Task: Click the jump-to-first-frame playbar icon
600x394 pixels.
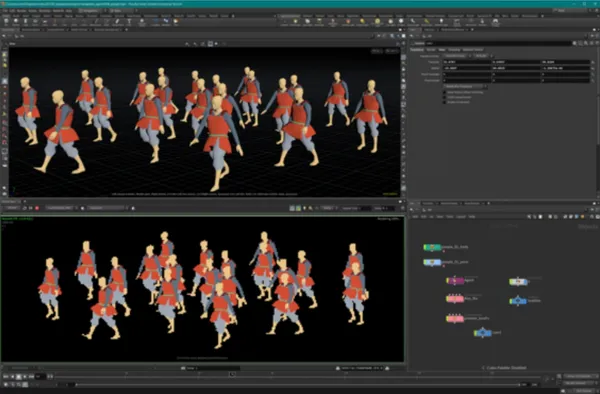Action: point(6,377)
